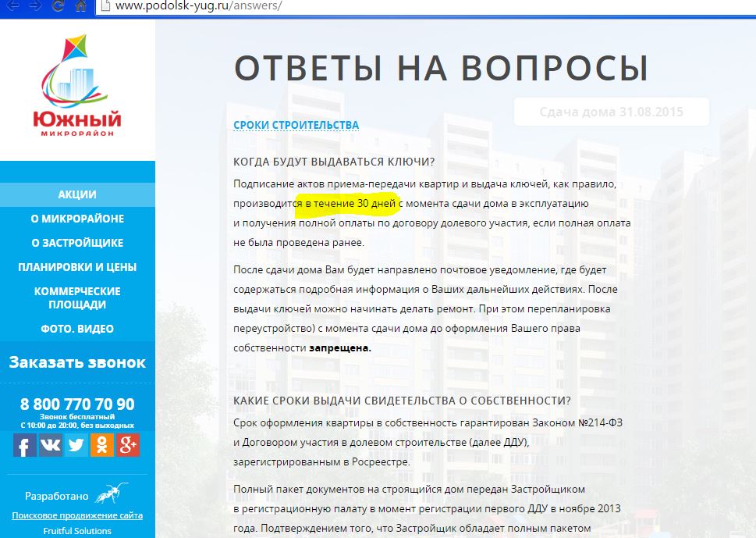This screenshot has width=756, height=538.
Task: Go to ПЛАНИРОВКИ И ЦЕНЫ
Action: pos(77,267)
